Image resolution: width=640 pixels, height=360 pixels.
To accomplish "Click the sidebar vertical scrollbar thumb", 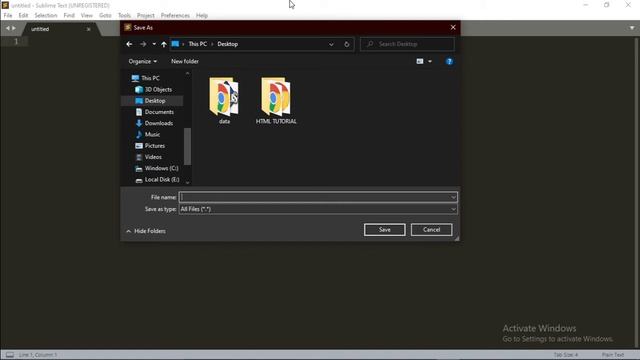I will [187, 146].
